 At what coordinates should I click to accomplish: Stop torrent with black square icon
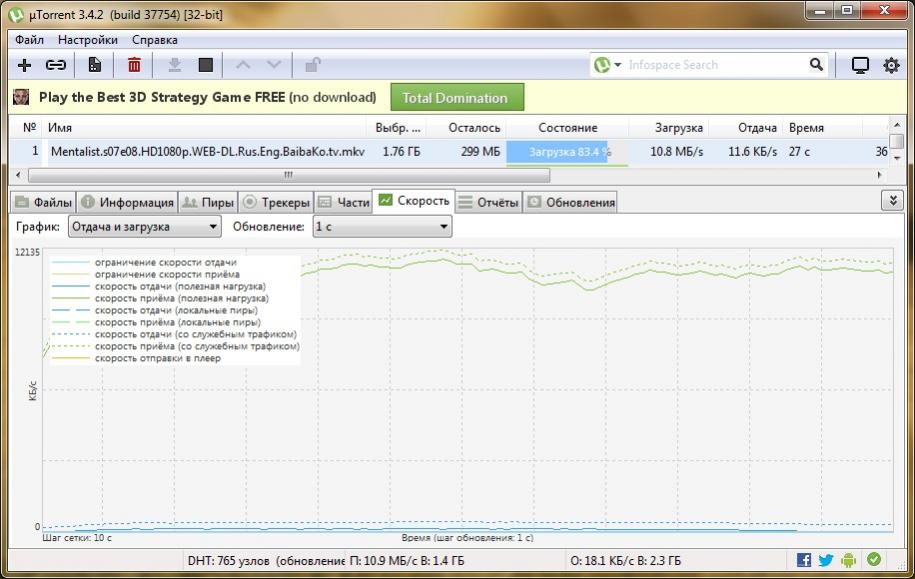pos(205,65)
